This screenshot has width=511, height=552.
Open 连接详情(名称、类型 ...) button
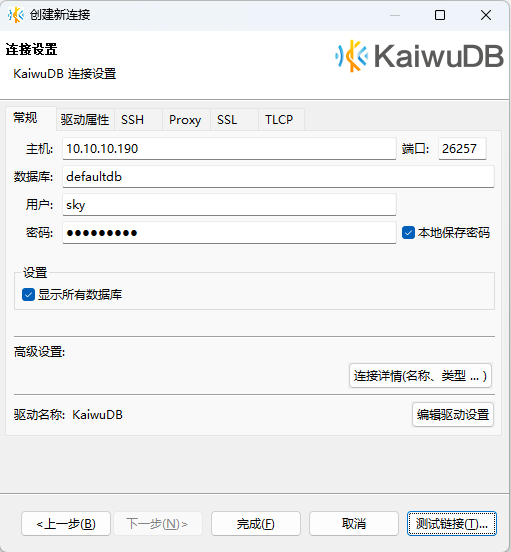(x=420, y=376)
